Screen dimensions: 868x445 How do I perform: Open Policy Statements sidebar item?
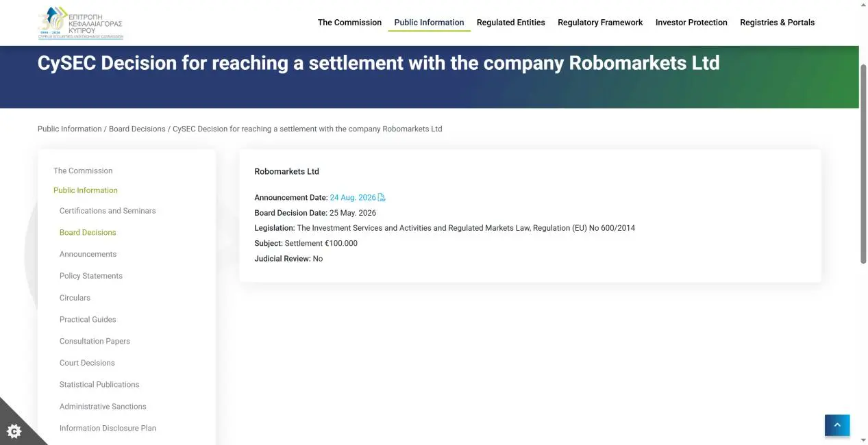tap(91, 276)
